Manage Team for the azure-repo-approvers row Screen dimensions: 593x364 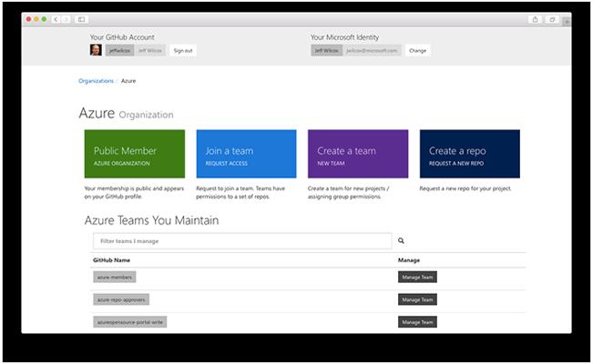click(417, 299)
